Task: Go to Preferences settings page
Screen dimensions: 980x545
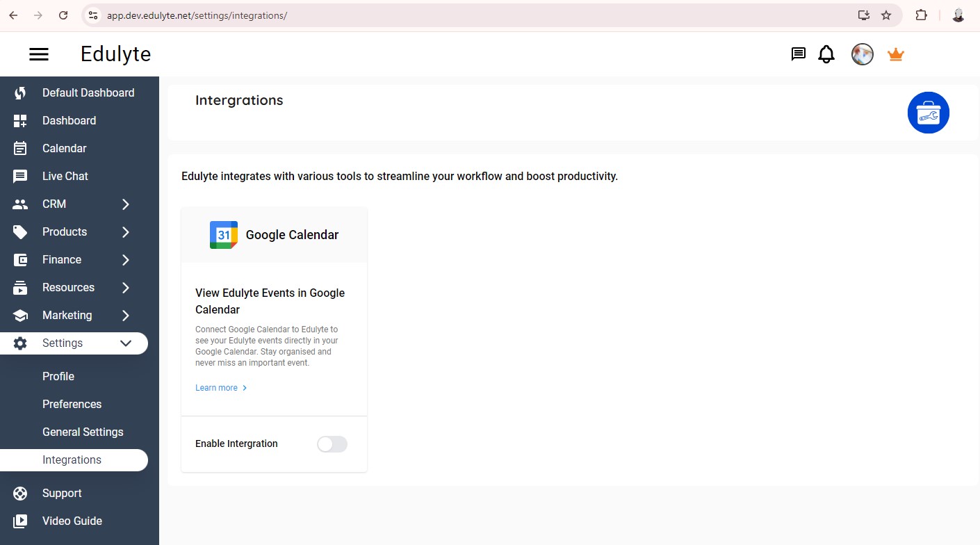Action: point(72,405)
